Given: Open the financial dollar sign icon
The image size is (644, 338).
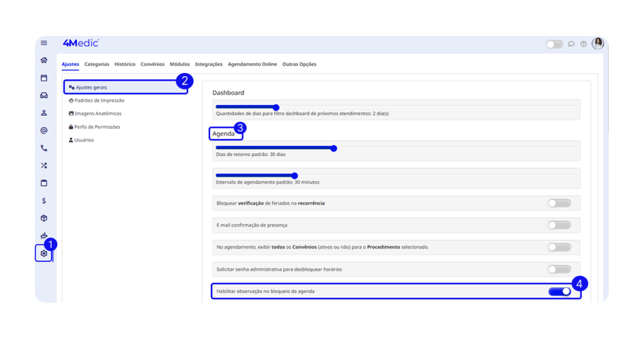Looking at the screenshot, I should 44,201.
